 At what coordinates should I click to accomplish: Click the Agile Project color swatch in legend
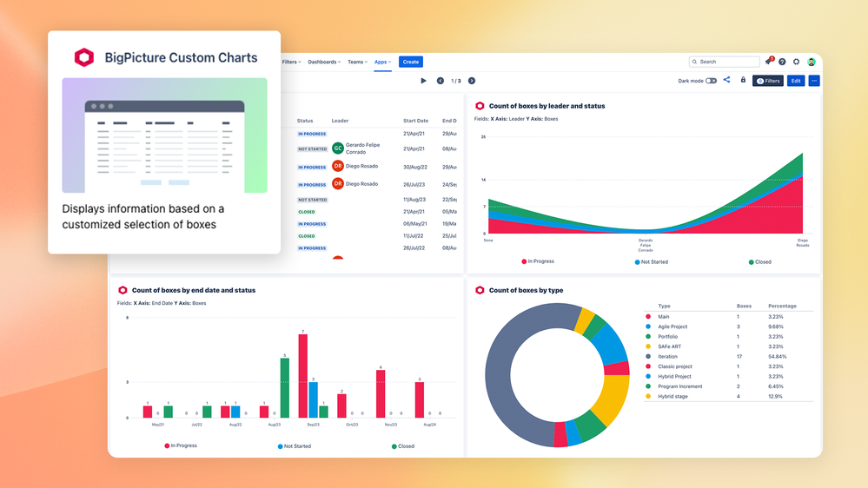coord(648,326)
